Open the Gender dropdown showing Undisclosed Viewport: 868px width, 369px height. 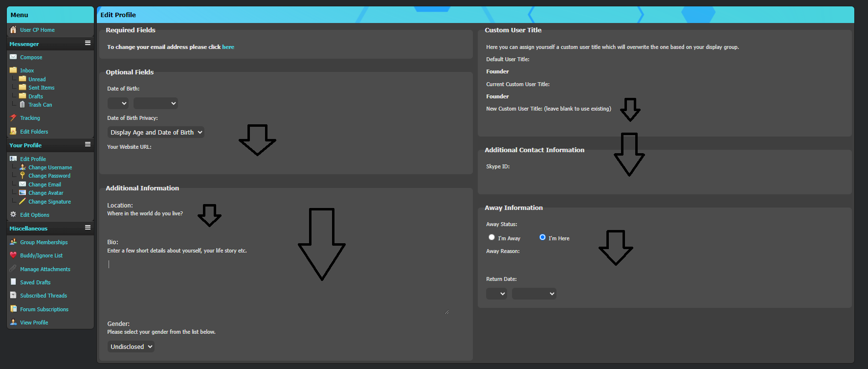(x=131, y=346)
